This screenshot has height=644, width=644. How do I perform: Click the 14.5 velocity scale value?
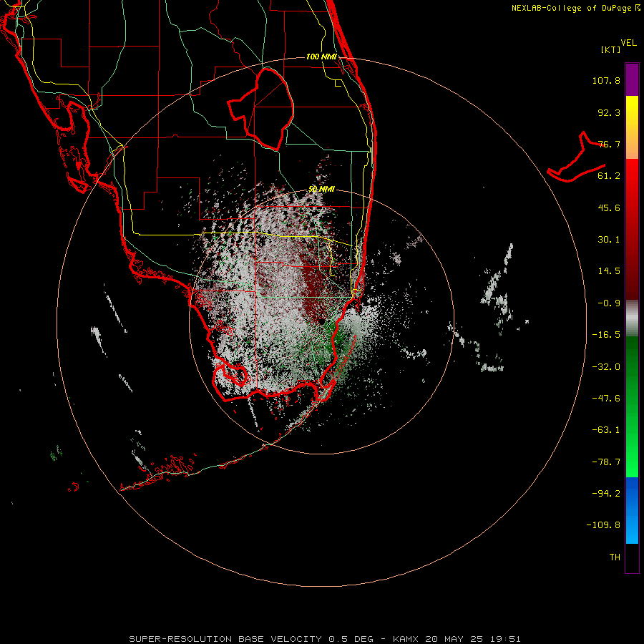click(609, 271)
